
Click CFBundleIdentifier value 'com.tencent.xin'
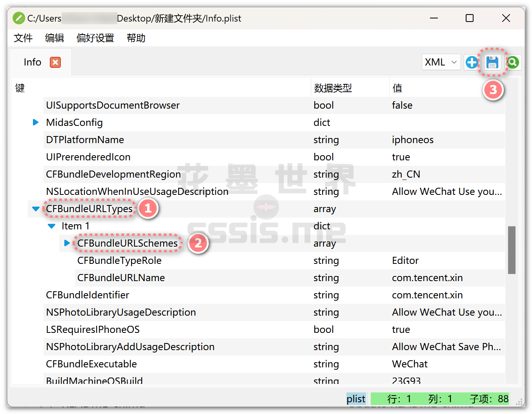point(427,295)
